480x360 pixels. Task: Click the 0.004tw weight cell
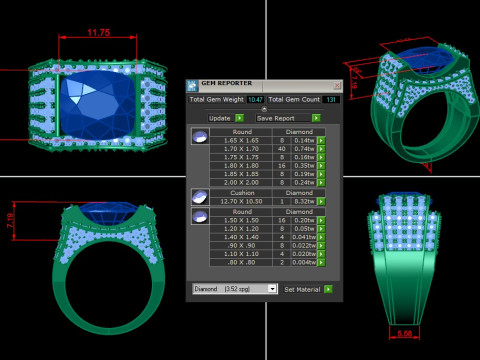click(x=304, y=262)
